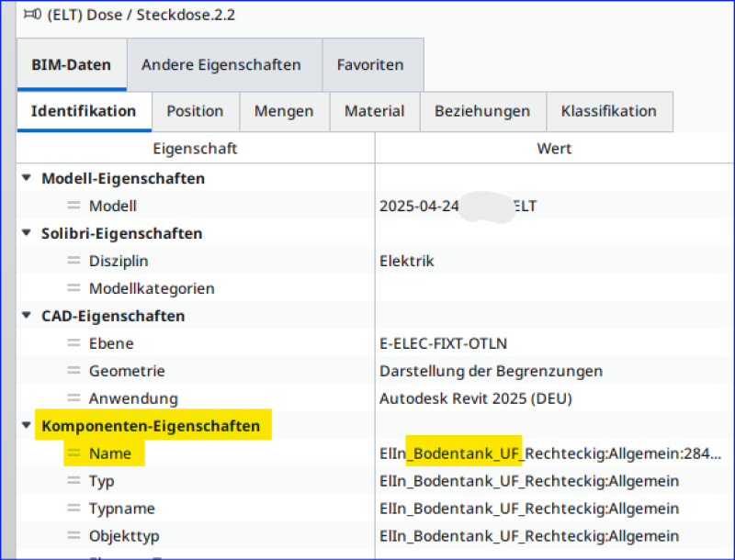Click the Eigenschaft column header

point(195,148)
